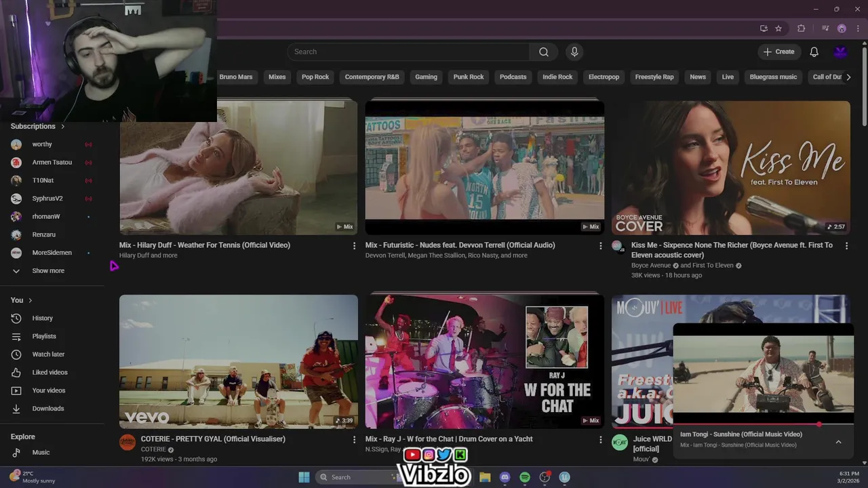Open the Chrome three-dot menu
This screenshot has height=488, width=868.
click(857, 28)
